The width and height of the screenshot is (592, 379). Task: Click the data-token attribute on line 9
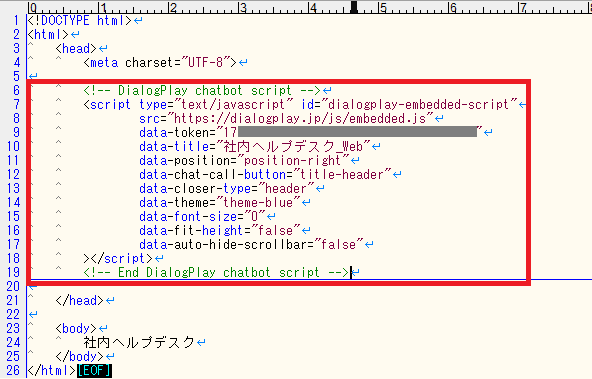pyautogui.click(x=311, y=132)
